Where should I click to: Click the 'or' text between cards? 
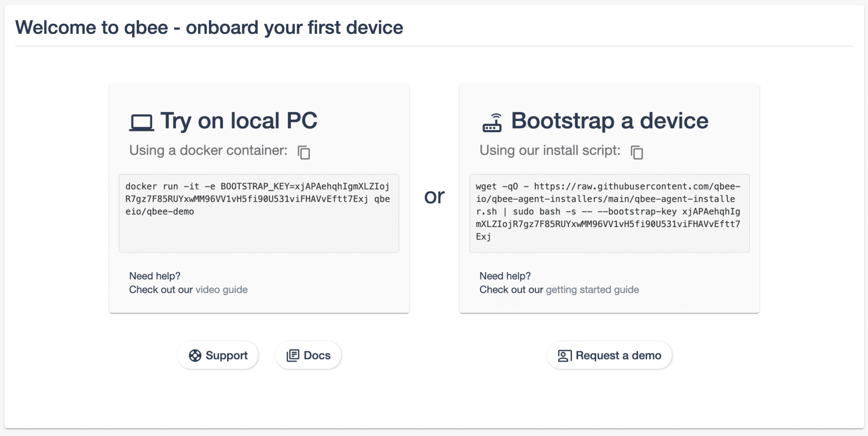point(434,197)
